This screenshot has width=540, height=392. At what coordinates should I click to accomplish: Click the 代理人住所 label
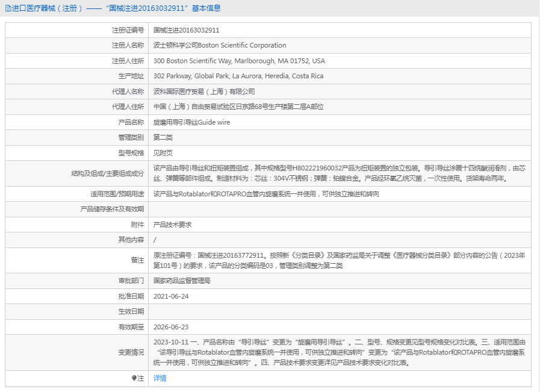(128, 107)
